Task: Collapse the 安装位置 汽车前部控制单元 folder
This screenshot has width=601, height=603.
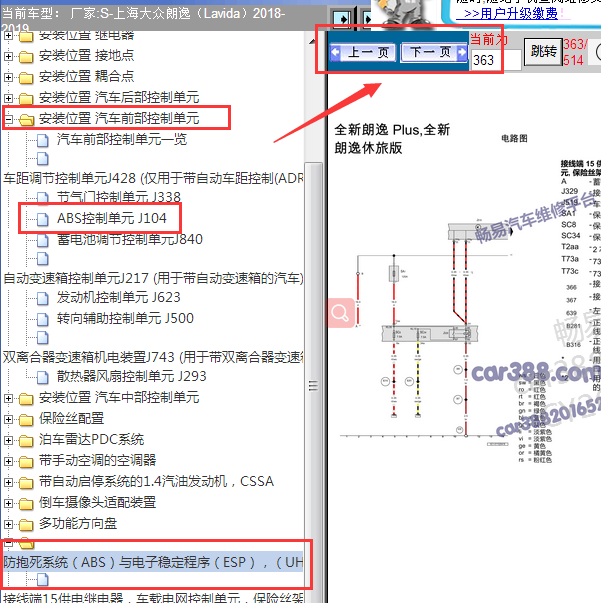Action: coord(9,119)
